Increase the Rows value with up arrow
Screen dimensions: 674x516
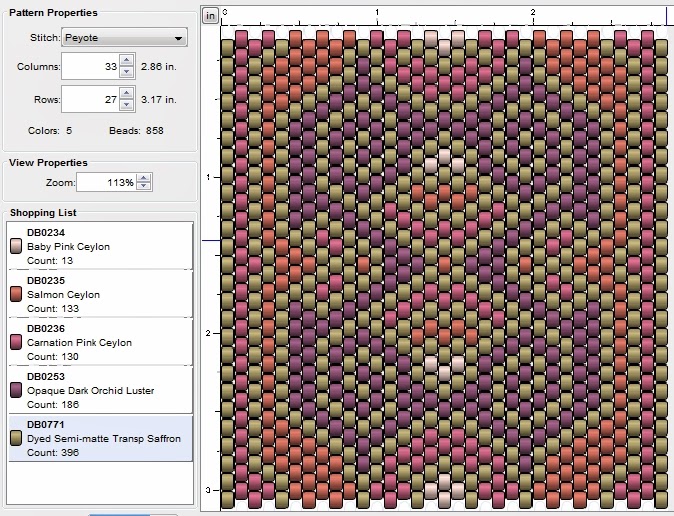click(x=126, y=93)
